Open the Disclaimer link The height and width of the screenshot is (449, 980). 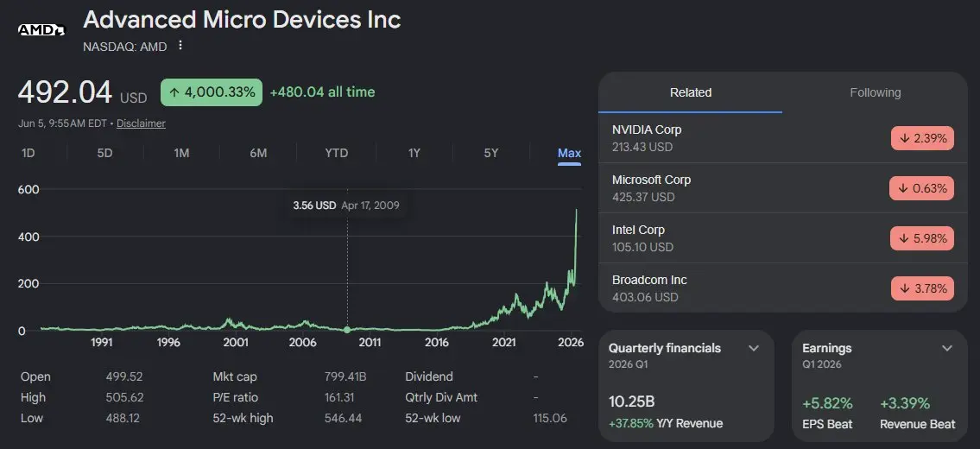point(142,123)
